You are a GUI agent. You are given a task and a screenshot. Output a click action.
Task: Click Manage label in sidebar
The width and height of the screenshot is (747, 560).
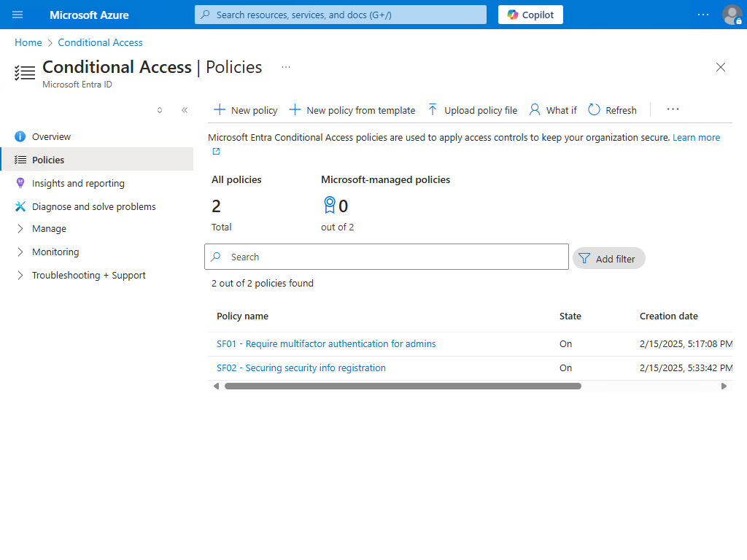pos(49,228)
